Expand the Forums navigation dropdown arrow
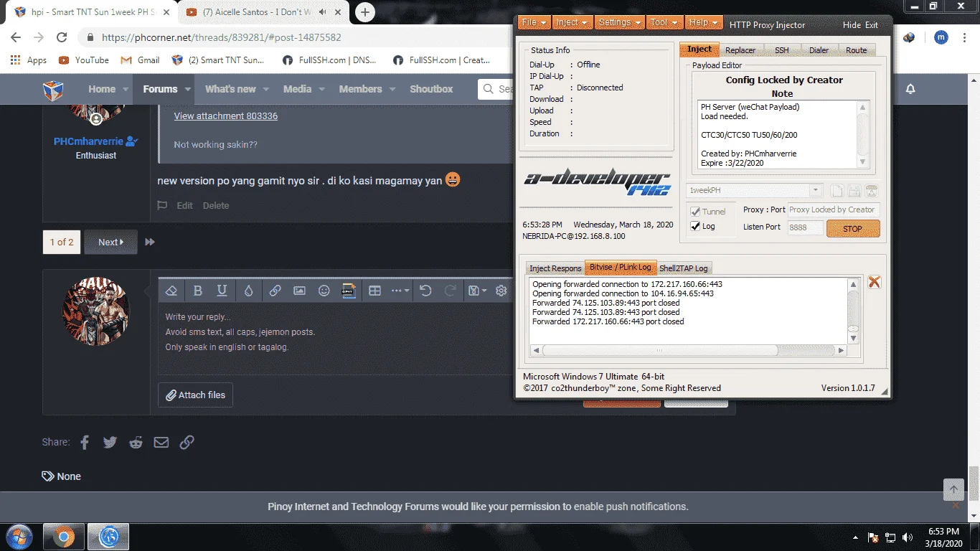The width and height of the screenshot is (980, 551). [188, 90]
